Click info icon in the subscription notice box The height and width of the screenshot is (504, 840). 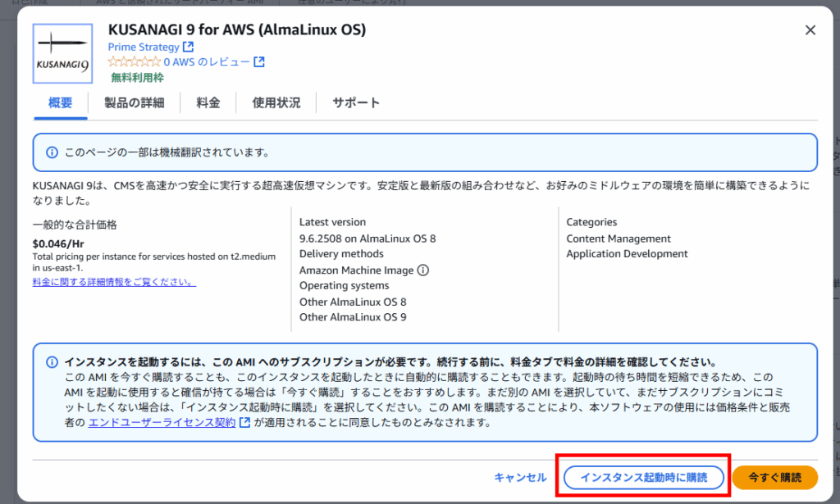coord(52,362)
